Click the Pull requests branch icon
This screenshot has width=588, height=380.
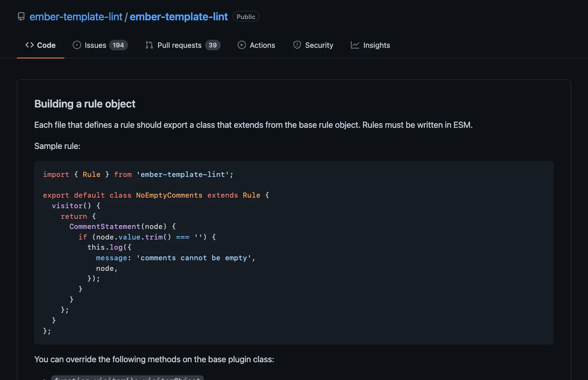[x=149, y=45]
